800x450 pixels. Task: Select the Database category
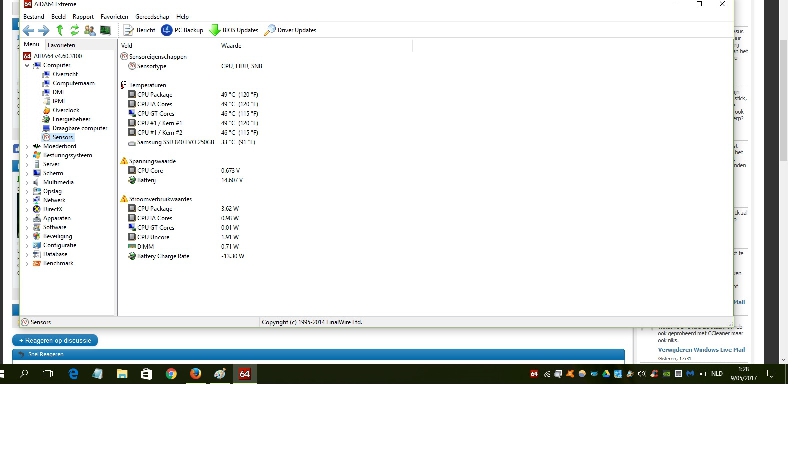(50, 255)
